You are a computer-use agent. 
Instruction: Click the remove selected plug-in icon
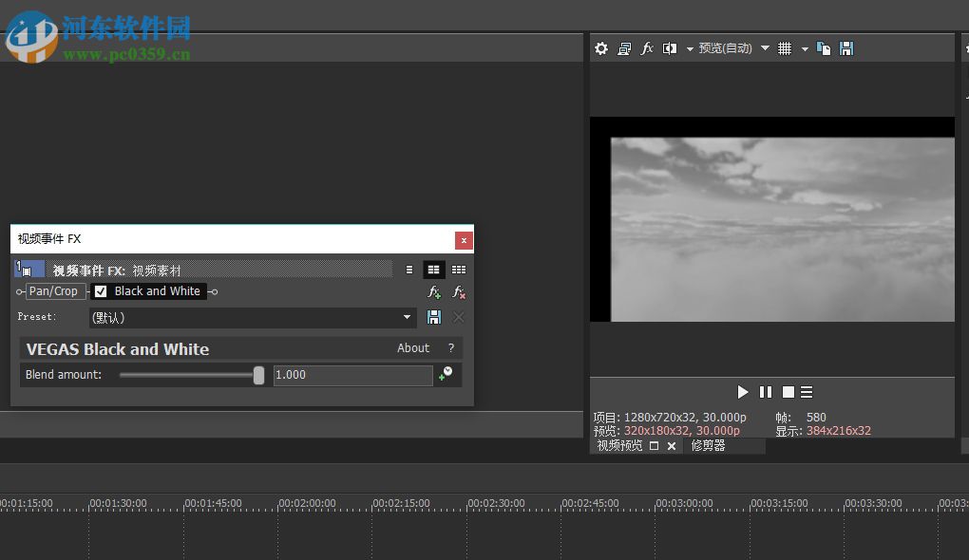click(x=459, y=292)
